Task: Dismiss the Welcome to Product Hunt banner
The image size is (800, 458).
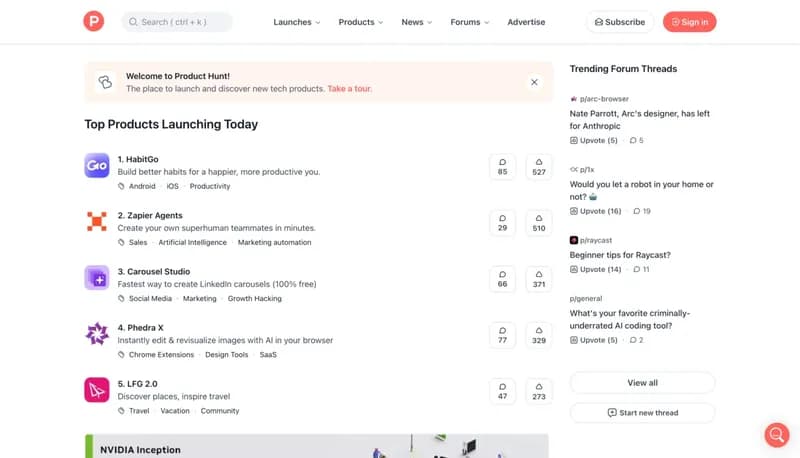Action: tap(534, 82)
